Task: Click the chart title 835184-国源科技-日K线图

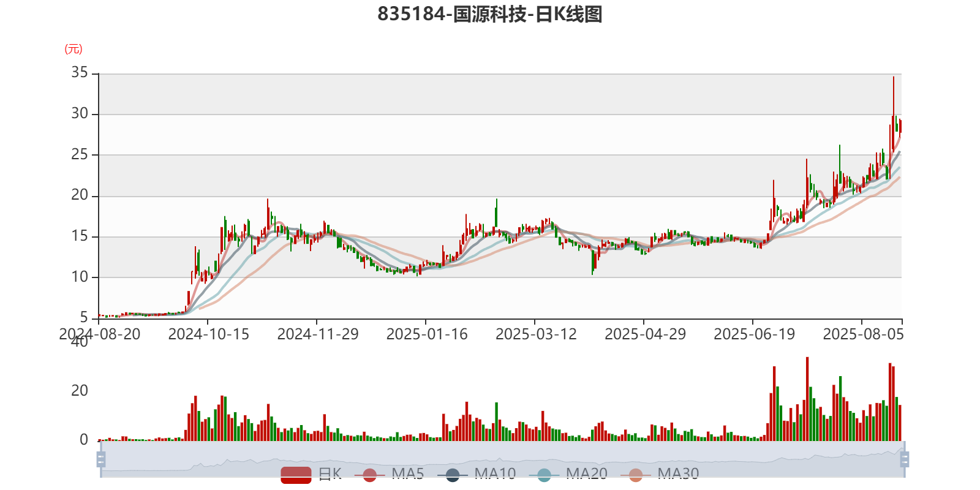Action: coord(490,13)
